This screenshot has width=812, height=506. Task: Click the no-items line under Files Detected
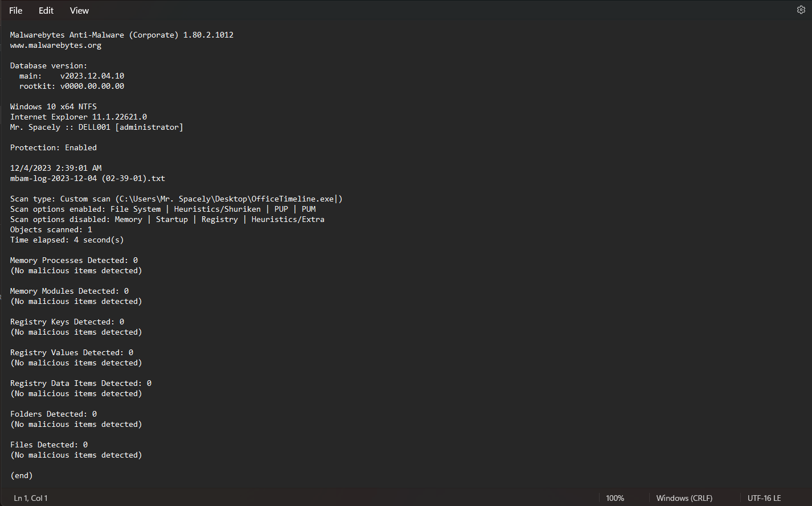[76, 455]
